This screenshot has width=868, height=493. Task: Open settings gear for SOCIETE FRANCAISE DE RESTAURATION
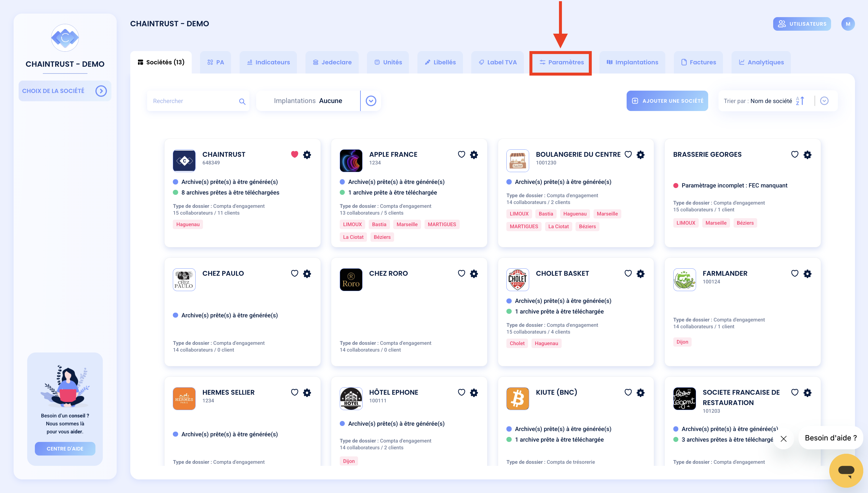click(807, 392)
